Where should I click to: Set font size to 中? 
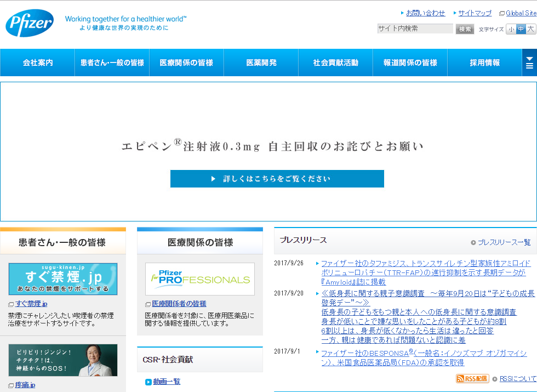521,29
